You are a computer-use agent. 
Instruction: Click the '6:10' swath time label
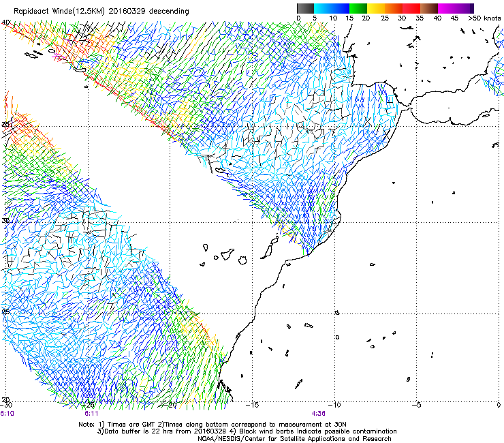(x=7, y=414)
